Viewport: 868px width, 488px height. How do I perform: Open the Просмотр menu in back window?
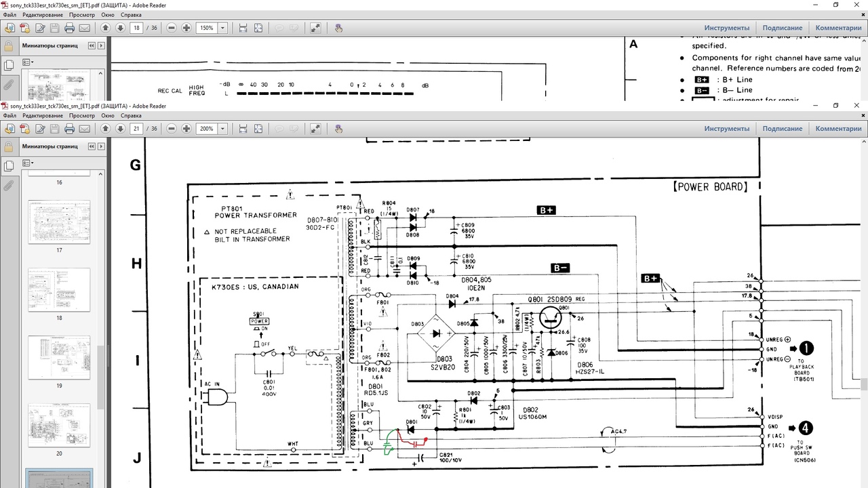(x=82, y=14)
